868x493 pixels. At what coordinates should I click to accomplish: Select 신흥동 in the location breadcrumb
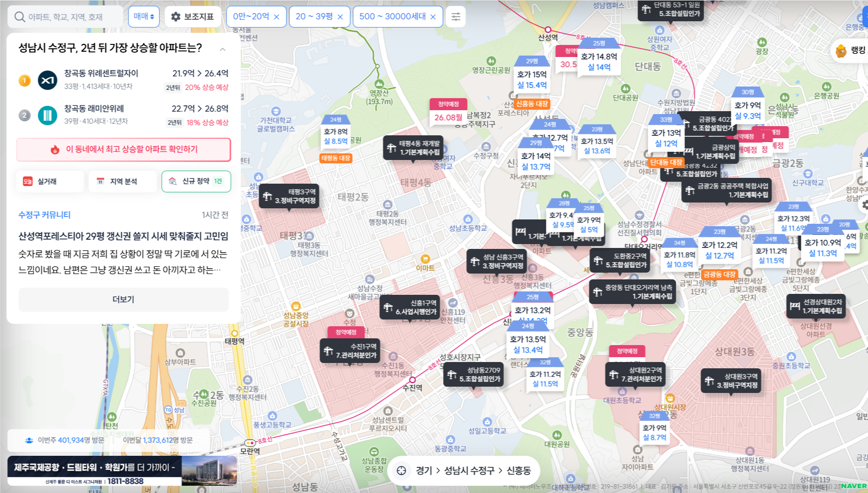click(519, 471)
